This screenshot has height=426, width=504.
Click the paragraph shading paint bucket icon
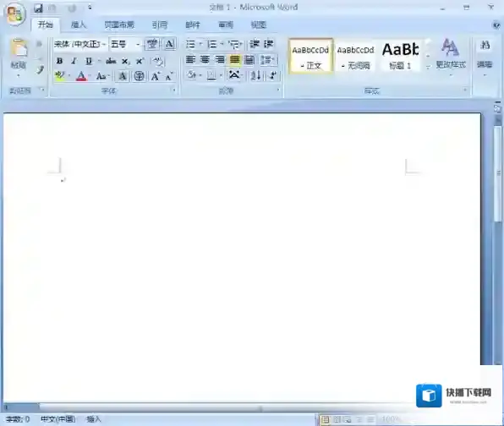(x=192, y=75)
